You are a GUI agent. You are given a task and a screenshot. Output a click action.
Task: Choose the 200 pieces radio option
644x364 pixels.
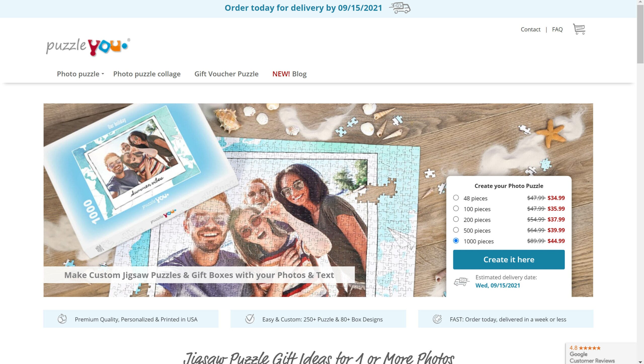tap(456, 219)
